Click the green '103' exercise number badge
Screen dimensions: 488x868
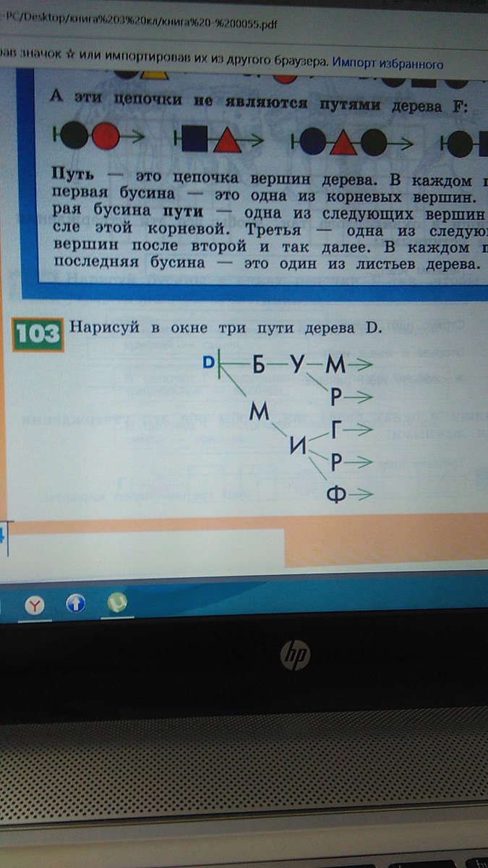[x=38, y=335]
